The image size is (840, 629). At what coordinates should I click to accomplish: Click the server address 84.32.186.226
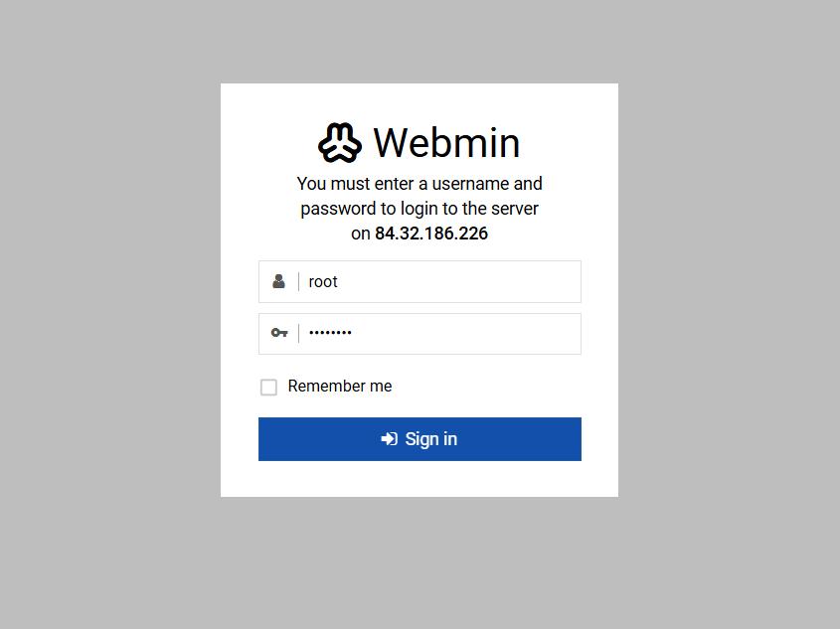431,234
